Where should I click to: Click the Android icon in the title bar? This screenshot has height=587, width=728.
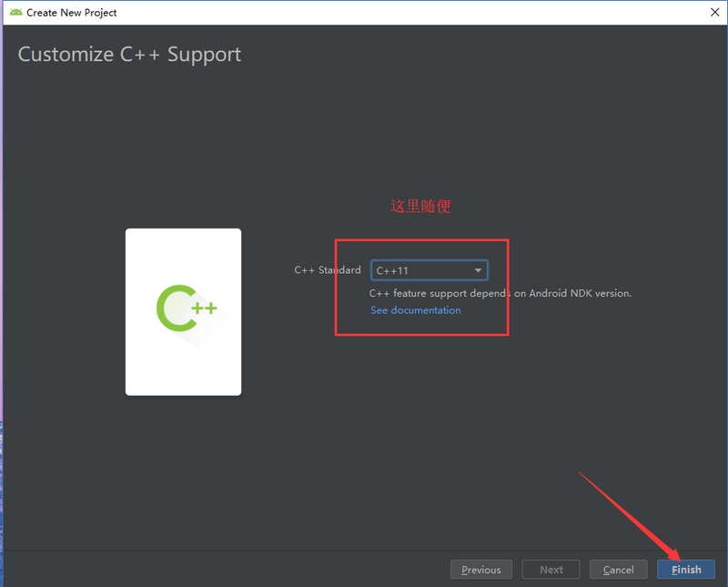pos(15,13)
